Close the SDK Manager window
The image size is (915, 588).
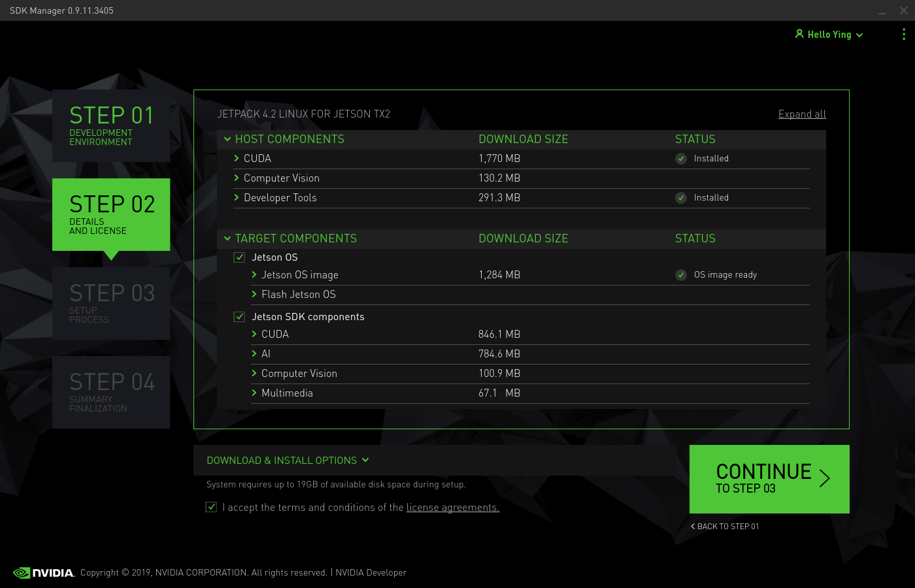(x=904, y=10)
